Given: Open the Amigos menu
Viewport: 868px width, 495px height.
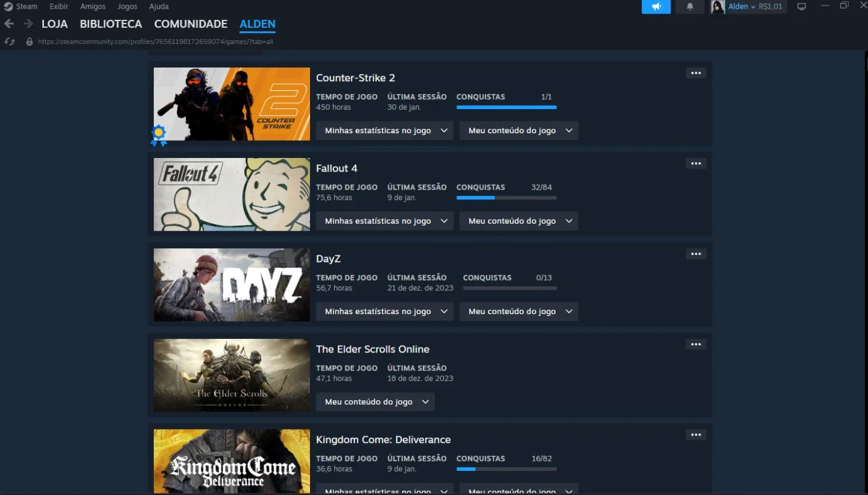Looking at the screenshot, I should click(93, 6).
